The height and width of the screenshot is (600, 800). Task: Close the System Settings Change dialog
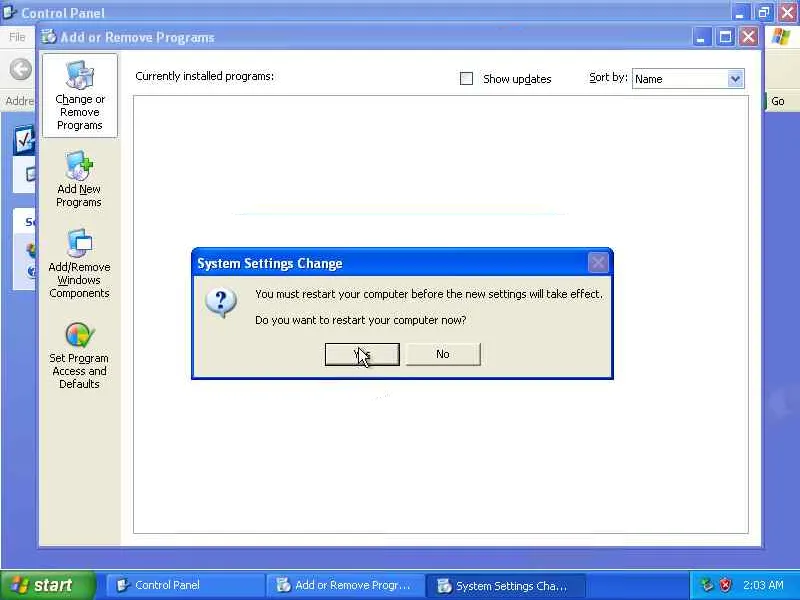pyautogui.click(x=598, y=263)
